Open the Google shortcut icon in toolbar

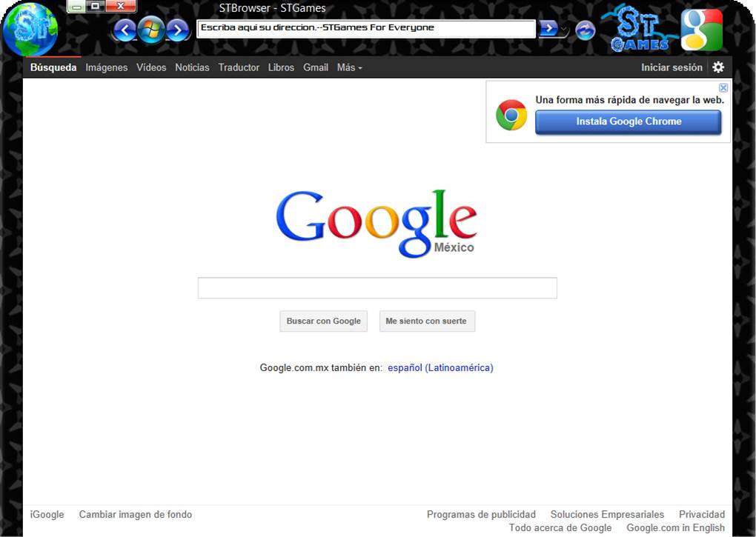pyautogui.click(x=701, y=30)
